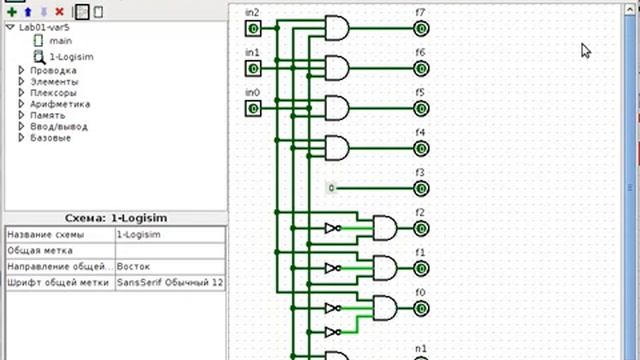Image resolution: width=640 pixels, height=360 pixels.
Task: Edit the Название схемы value field
Action: 170,235
